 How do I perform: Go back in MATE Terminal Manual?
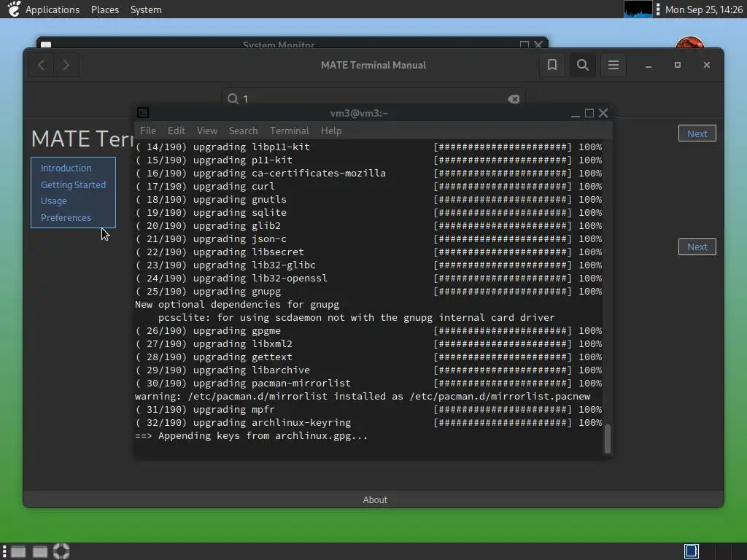point(42,65)
